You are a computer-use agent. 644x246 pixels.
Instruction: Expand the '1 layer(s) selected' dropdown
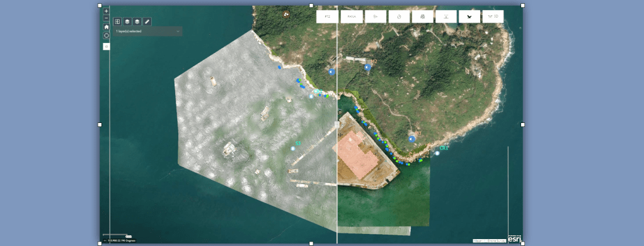click(148, 32)
